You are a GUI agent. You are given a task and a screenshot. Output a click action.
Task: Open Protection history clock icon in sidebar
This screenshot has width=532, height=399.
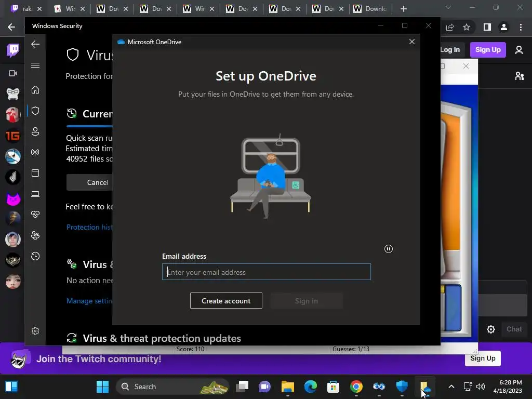[x=35, y=256]
